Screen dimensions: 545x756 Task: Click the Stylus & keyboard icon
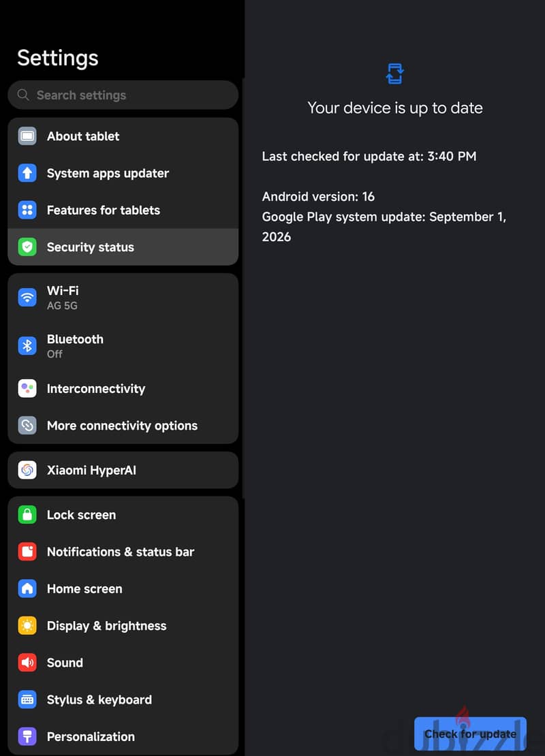tap(27, 699)
